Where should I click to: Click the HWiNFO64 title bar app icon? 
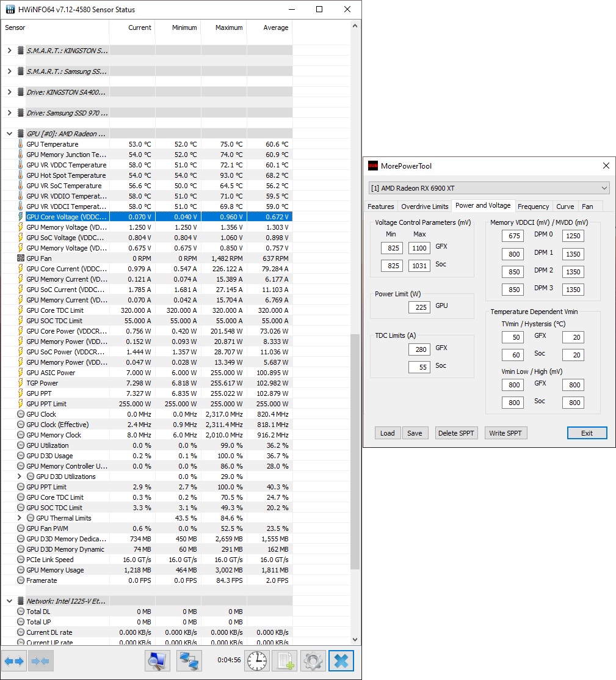point(10,9)
